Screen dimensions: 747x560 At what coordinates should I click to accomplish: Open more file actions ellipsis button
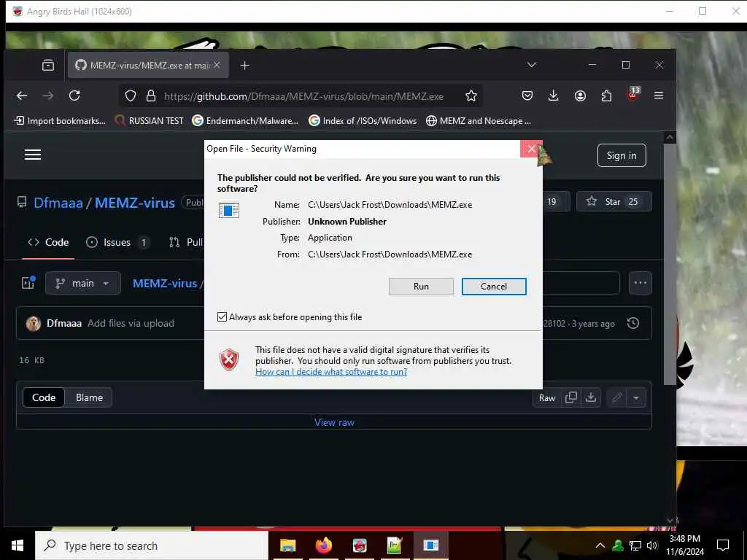pyautogui.click(x=640, y=283)
